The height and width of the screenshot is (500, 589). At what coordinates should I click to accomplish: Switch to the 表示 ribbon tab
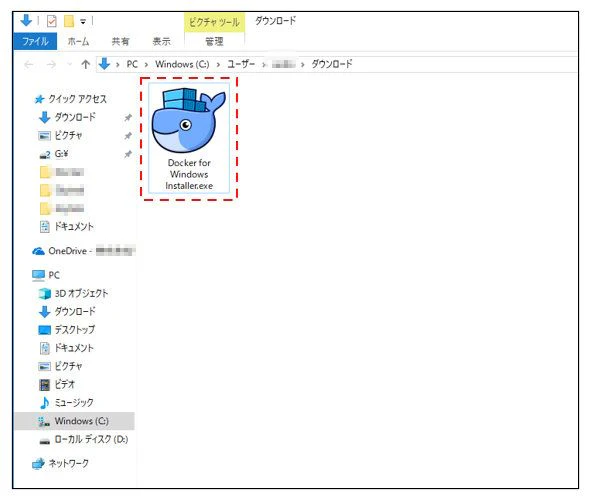click(162, 41)
